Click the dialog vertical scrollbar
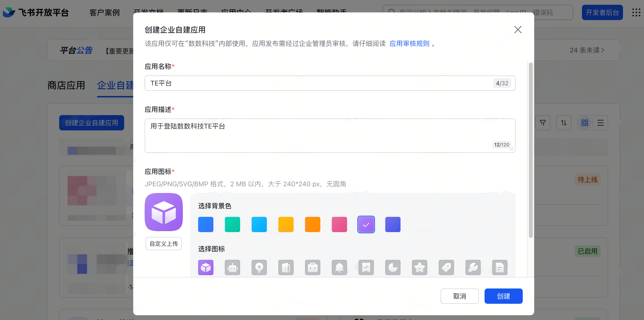Image resolution: width=644 pixels, height=320 pixels. tap(530, 150)
